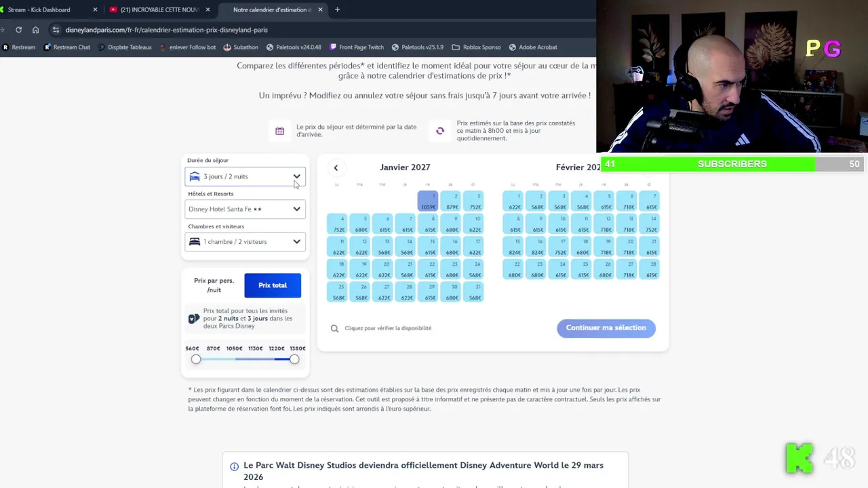
Task: Select February 15 priced 824€
Action: [x=513, y=247]
